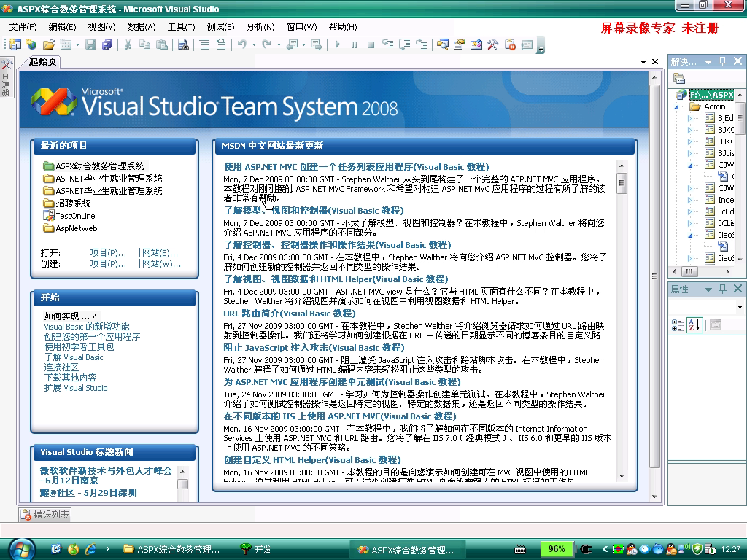This screenshot has height=560, width=747.
Task: Click the New Project toolbar icon
Action: [15, 44]
